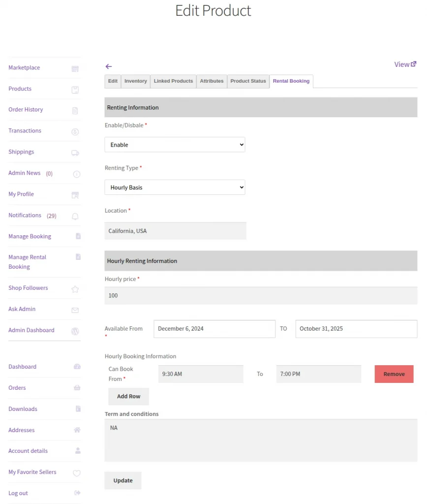The image size is (427, 504).
Task: Select the Product Status tab
Action: coord(248,81)
